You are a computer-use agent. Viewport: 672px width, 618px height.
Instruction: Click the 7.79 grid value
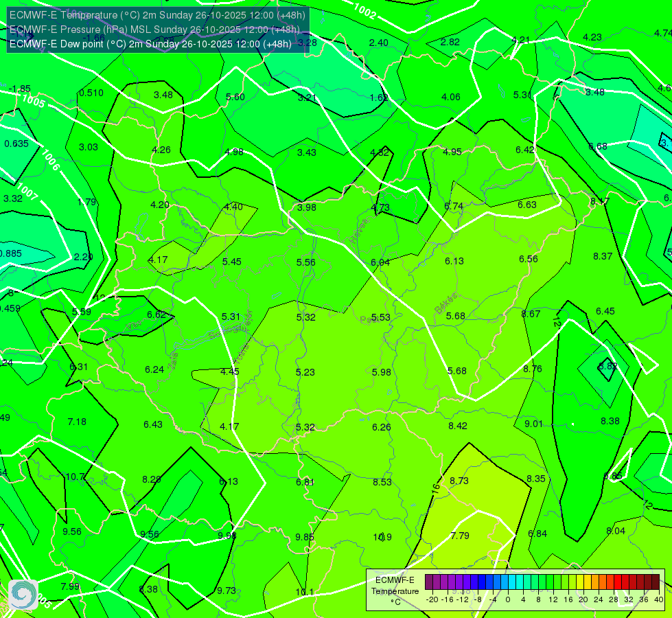coord(460,536)
